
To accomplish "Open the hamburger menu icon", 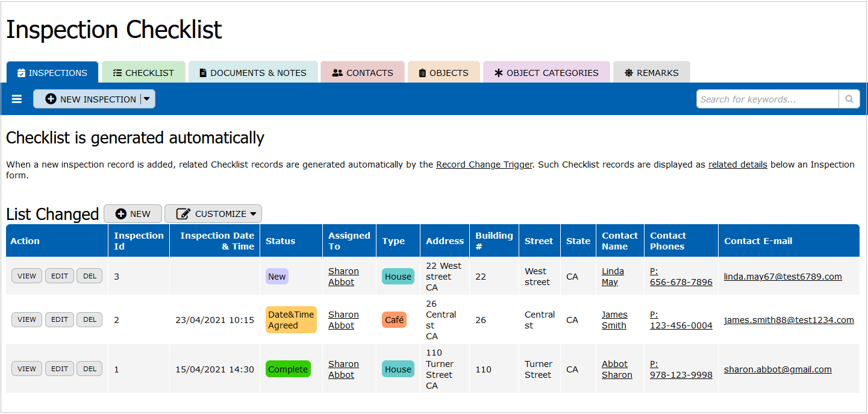I will [x=17, y=99].
